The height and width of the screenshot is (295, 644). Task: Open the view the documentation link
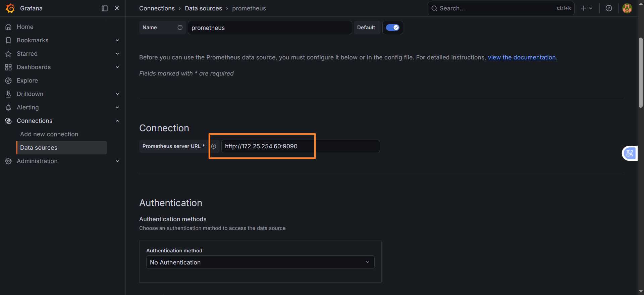522,57
